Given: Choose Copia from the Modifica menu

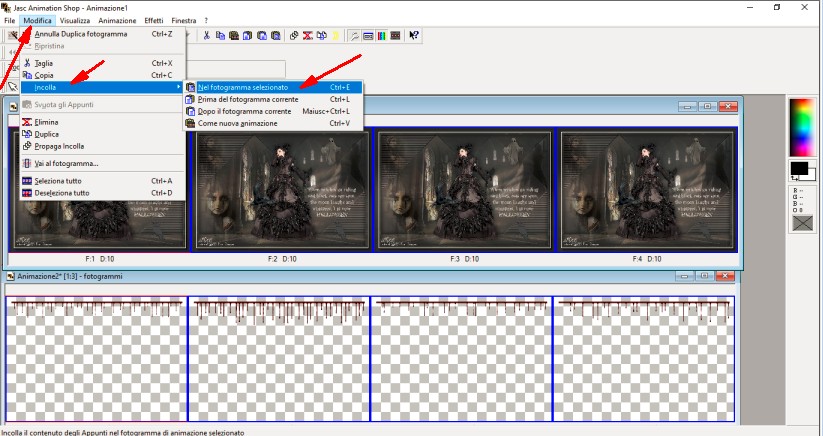Looking at the screenshot, I should coord(103,75).
